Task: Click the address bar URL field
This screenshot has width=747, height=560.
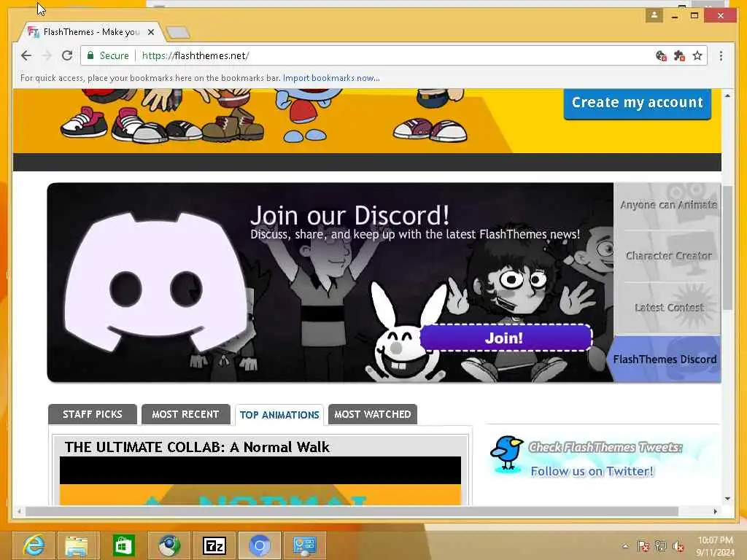Action: [395, 55]
